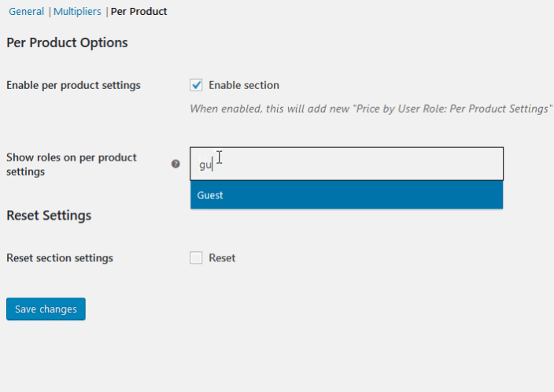Save changes with the blue button
The width and height of the screenshot is (554, 392).
46,309
